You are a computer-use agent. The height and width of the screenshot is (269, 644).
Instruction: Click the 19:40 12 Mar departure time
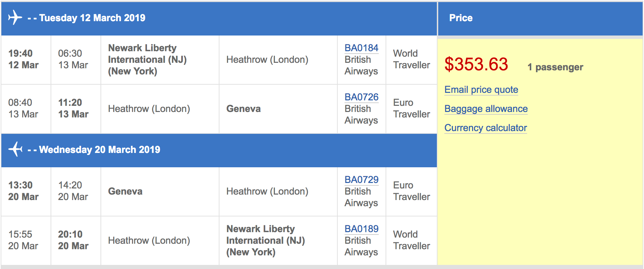point(23,59)
